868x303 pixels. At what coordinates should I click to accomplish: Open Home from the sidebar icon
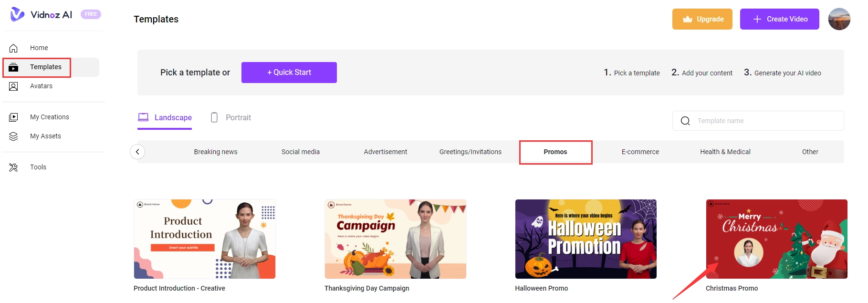13,48
